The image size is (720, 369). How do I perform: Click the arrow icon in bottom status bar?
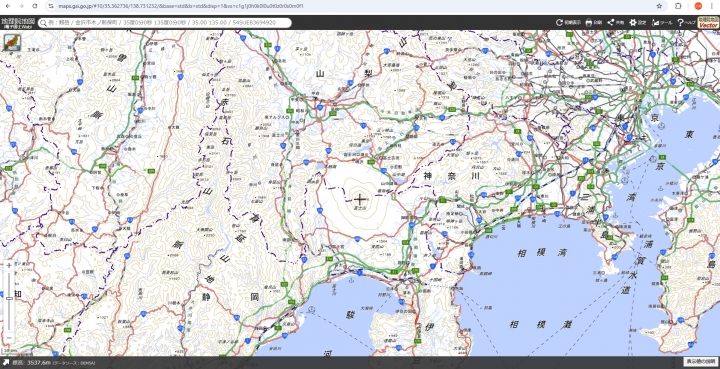coord(6,363)
